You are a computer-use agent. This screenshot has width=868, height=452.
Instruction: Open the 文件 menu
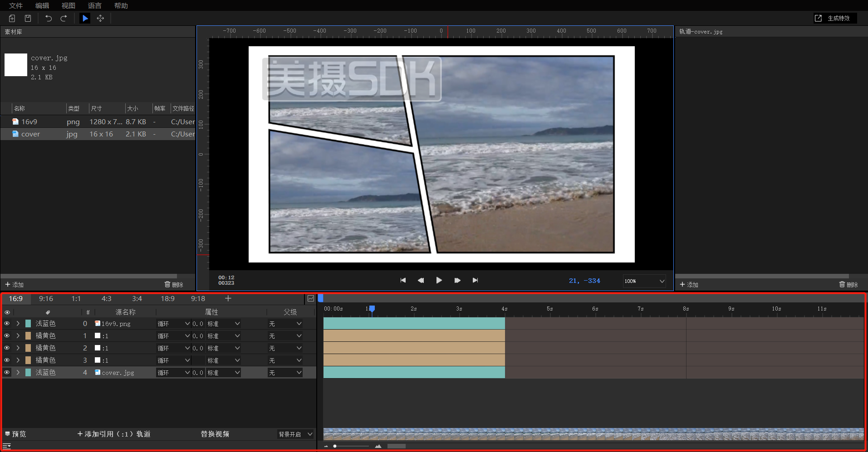16,5
